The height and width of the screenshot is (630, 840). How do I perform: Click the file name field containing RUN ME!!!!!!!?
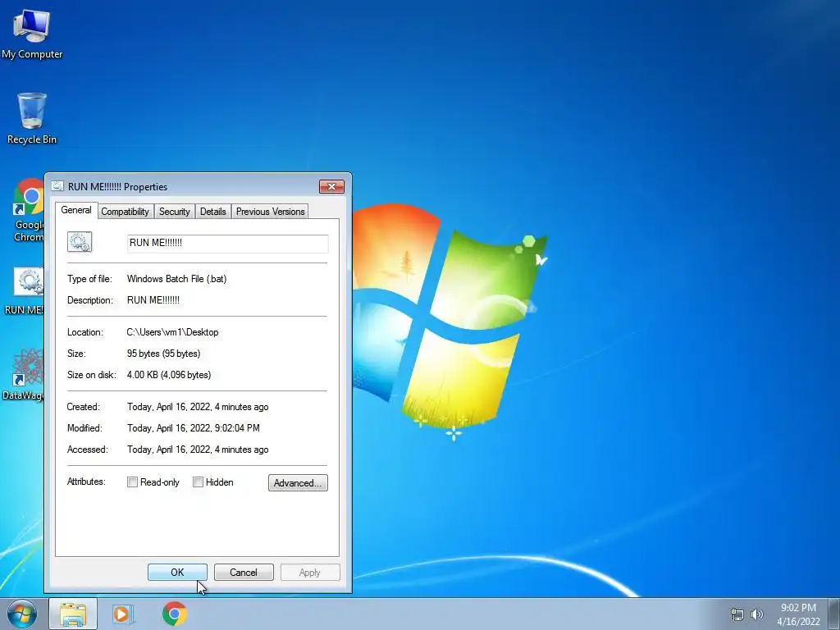[228, 243]
